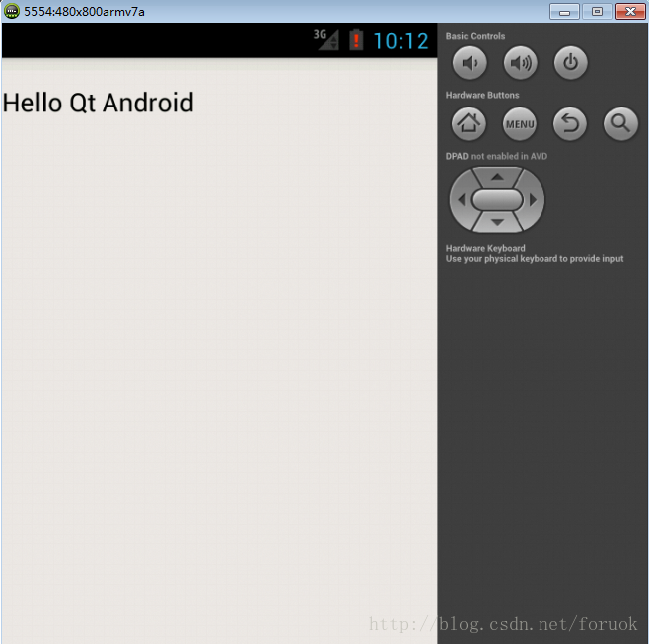Minimize the emulator window
The height and width of the screenshot is (644, 649).
click(x=564, y=12)
